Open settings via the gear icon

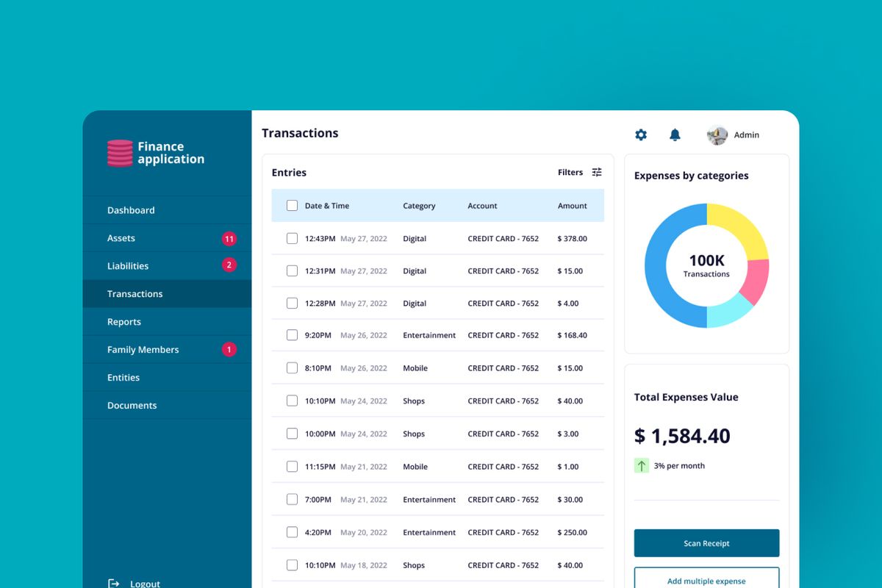(x=641, y=135)
